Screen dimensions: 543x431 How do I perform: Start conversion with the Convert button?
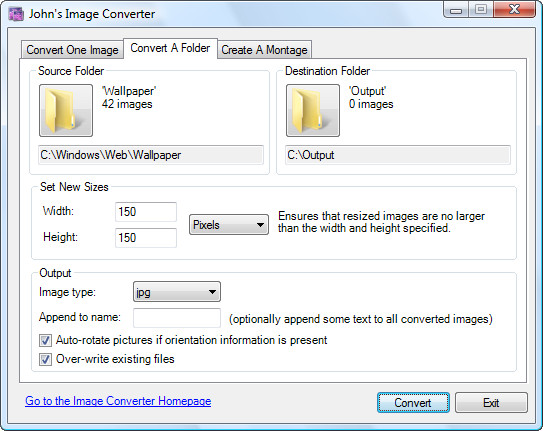pos(413,403)
